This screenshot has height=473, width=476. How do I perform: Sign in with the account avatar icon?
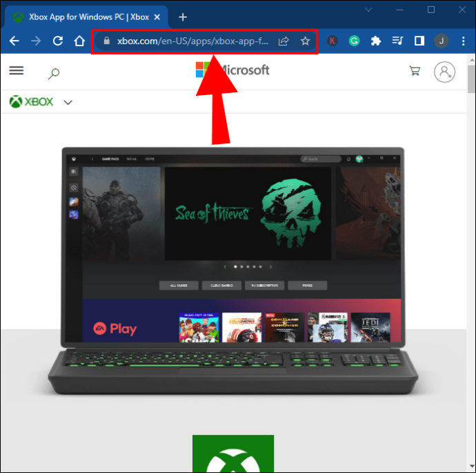(444, 72)
